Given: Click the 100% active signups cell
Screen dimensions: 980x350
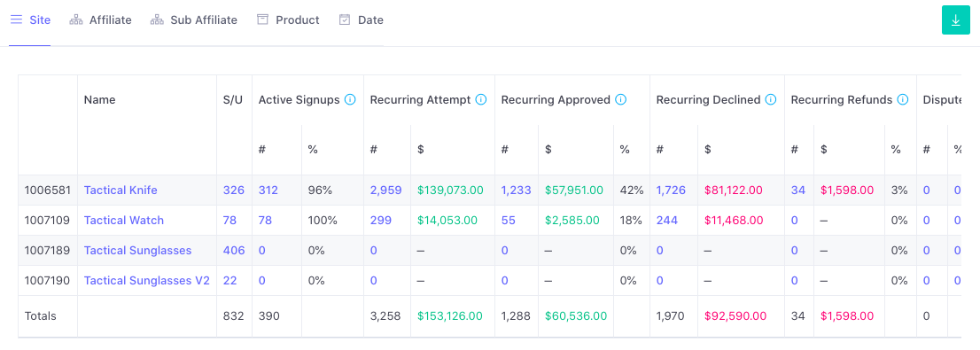Looking at the screenshot, I should pos(323,220).
